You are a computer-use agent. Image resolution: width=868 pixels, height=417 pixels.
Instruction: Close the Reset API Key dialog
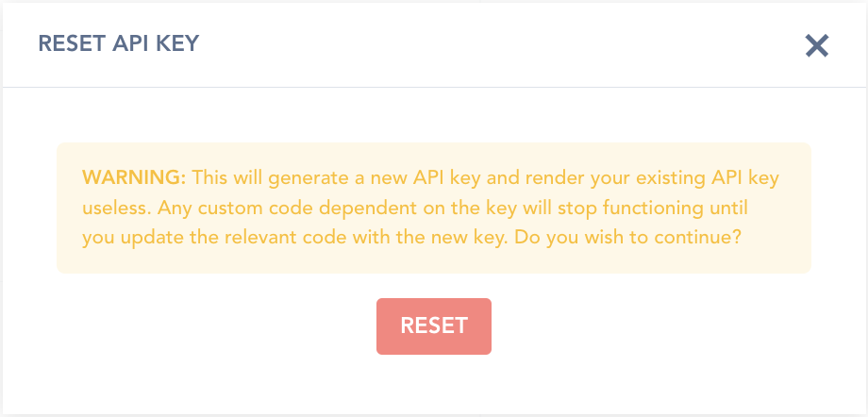coord(816,45)
